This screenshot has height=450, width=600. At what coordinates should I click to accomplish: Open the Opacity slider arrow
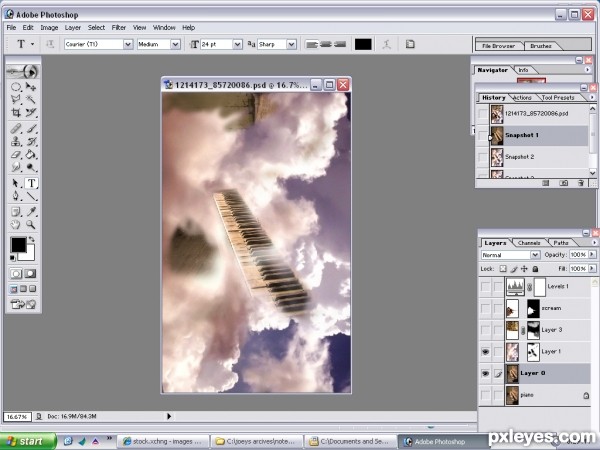[592, 254]
